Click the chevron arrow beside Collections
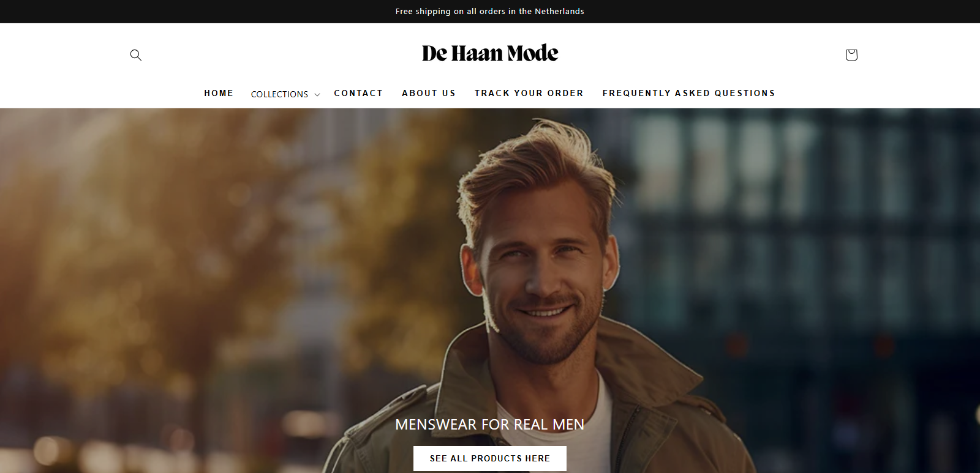The width and height of the screenshot is (980, 473). pos(317,95)
